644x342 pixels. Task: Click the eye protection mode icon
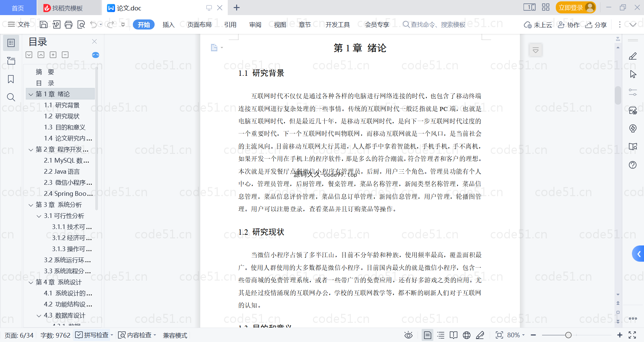click(408, 335)
